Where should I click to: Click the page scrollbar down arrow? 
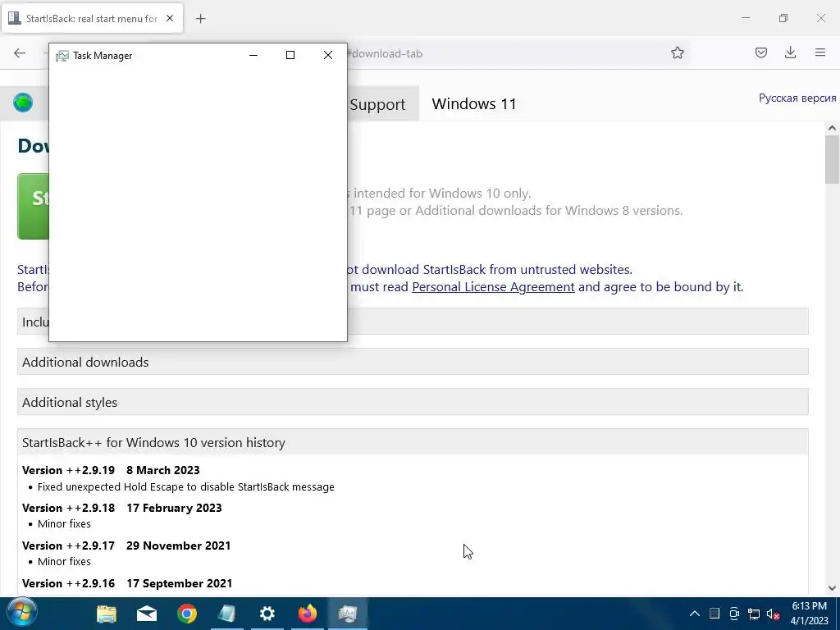[832, 587]
